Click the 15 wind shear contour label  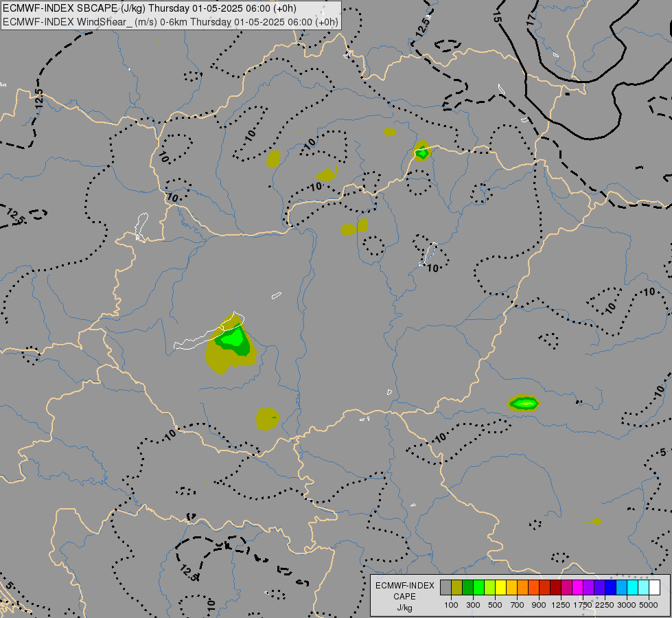(x=497, y=17)
